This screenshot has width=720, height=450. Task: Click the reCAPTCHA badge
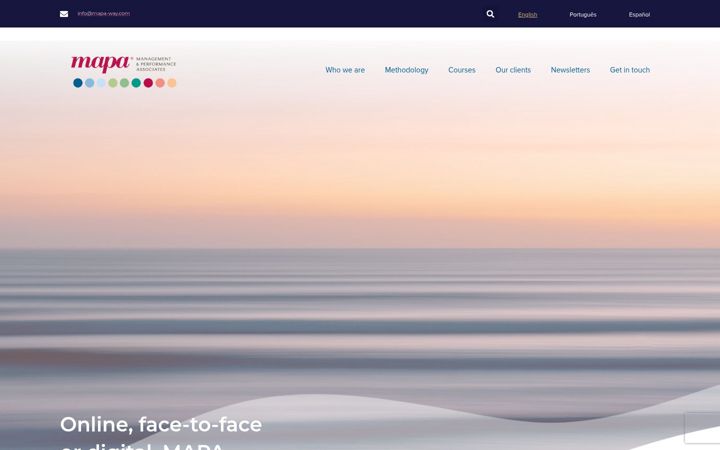[702, 428]
